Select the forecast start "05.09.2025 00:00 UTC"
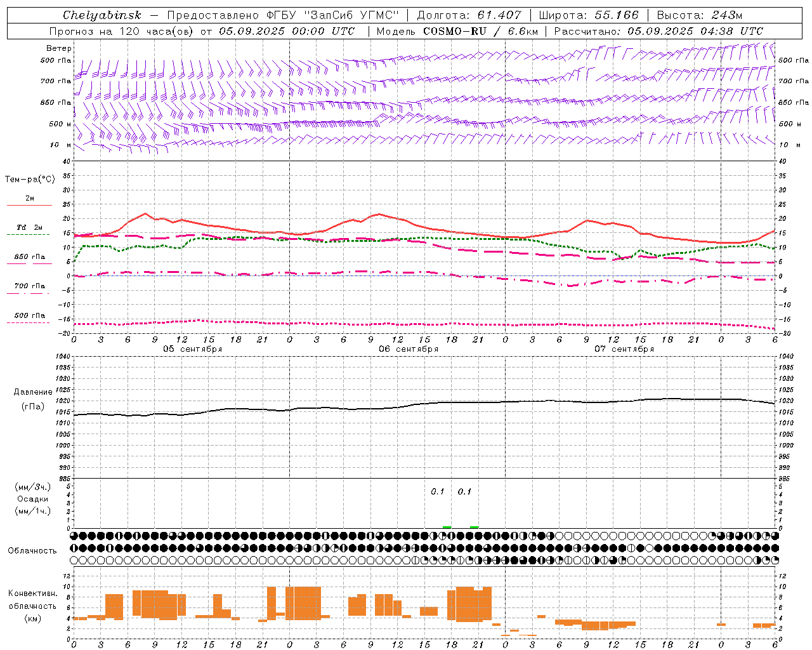Image resolution: width=812 pixels, height=650 pixels. point(286,31)
